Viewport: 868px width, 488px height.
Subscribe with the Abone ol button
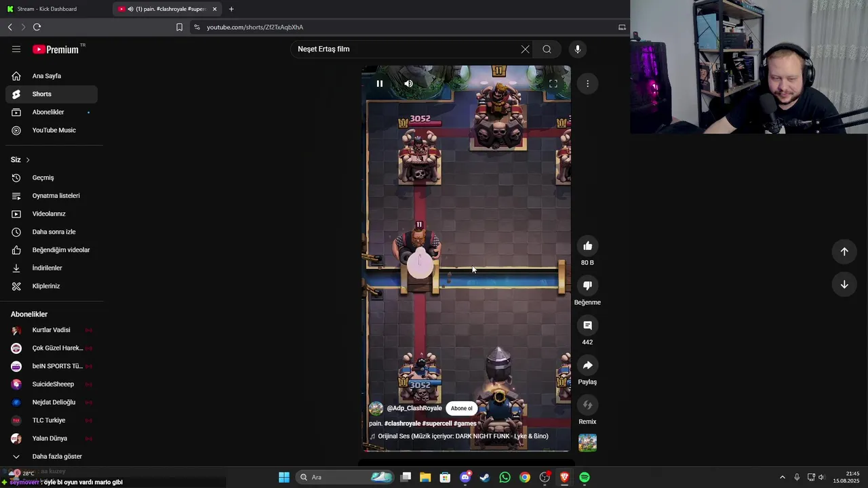[461, 408]
